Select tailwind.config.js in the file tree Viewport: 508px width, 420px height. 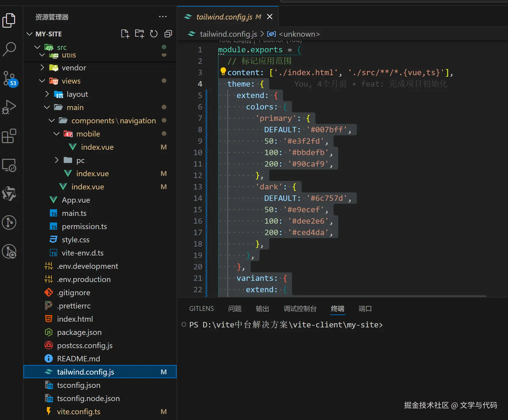(100, 372)
